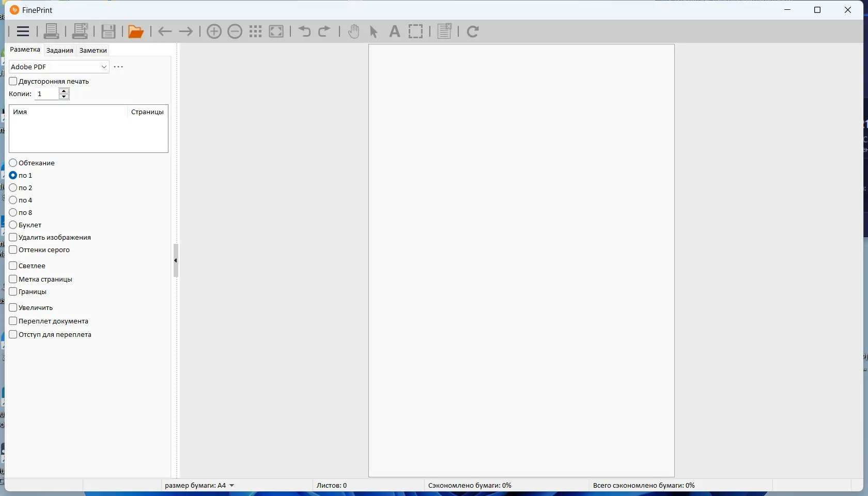The image size is (868, 496).
Task: Check the Оттенки серого option
Action: [x=13, y=250]
